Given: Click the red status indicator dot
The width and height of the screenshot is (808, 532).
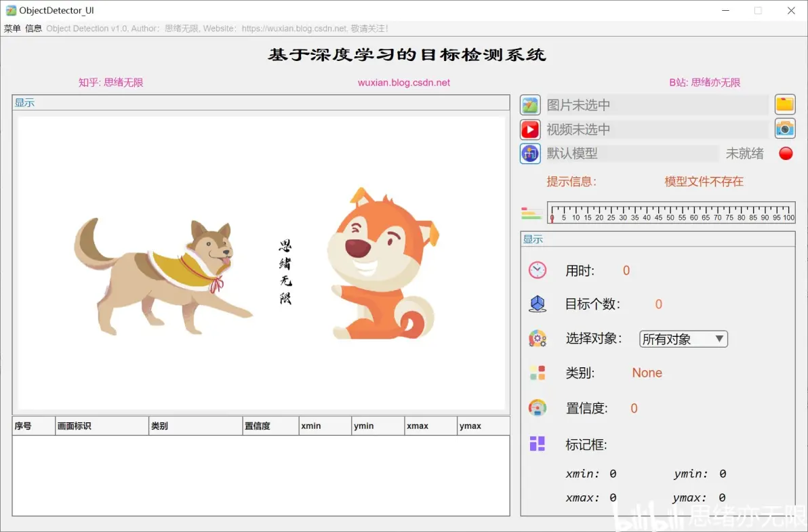Looking at the screenshot, I should (x=786, y=153).
